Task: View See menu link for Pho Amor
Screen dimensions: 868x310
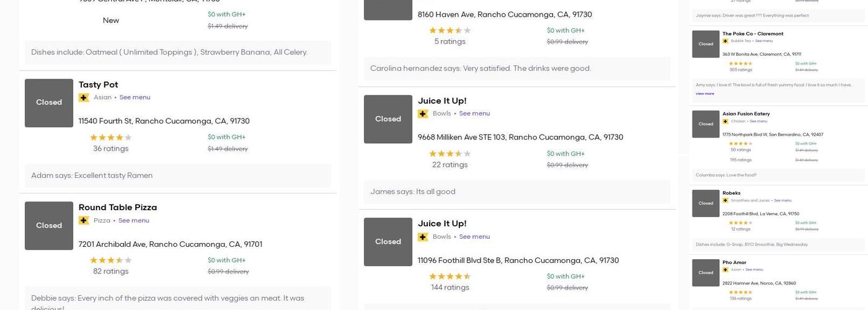Action: tap(754, 270)
